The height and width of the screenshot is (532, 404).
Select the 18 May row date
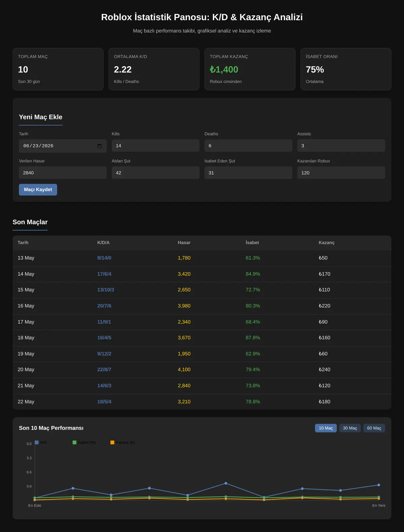26,338
